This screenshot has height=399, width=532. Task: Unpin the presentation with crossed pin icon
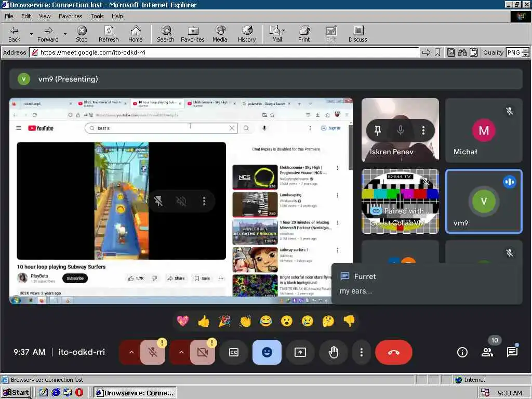(158, 201)
